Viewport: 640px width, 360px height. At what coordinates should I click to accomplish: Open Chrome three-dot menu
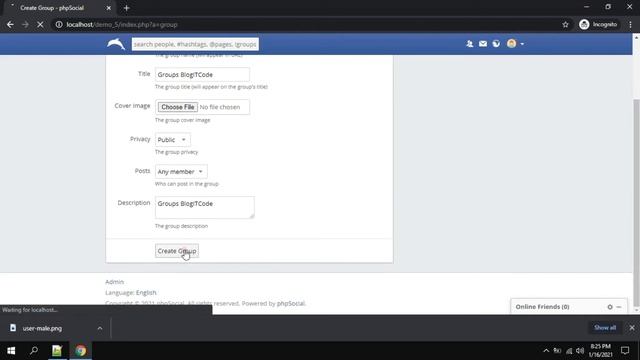[x=630, y=24]
